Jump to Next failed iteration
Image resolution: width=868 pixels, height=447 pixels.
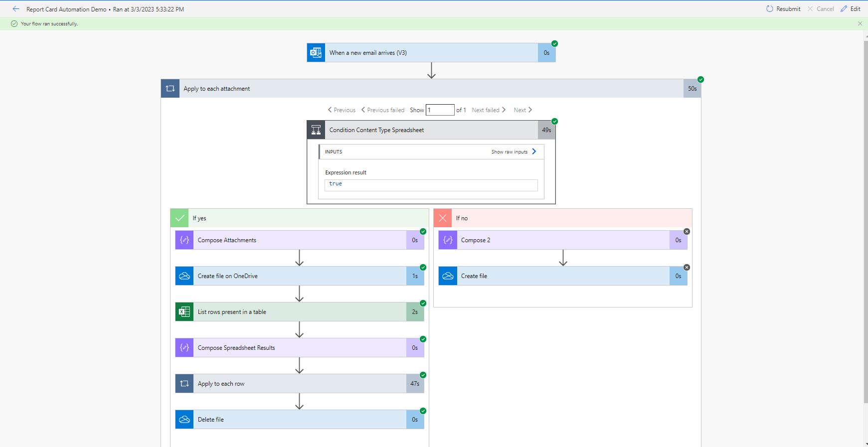[x=489, y=110]
